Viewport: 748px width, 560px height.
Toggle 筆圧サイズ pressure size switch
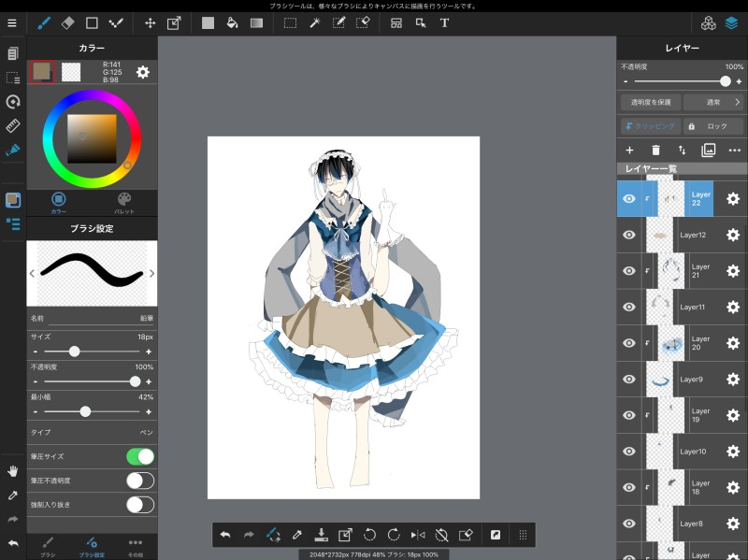[x=140, y=456]
